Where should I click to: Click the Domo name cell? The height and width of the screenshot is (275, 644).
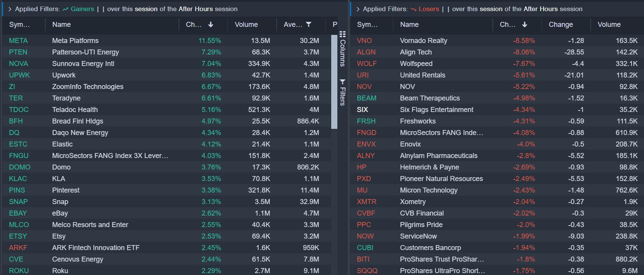click(x=61, y=167)
